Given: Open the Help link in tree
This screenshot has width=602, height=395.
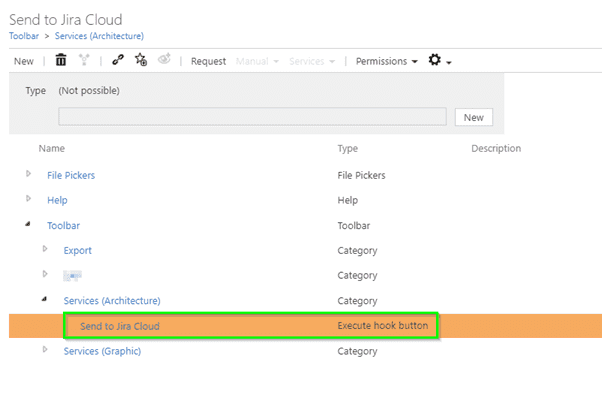Looking at the screenshot, I should pos(57,200).
